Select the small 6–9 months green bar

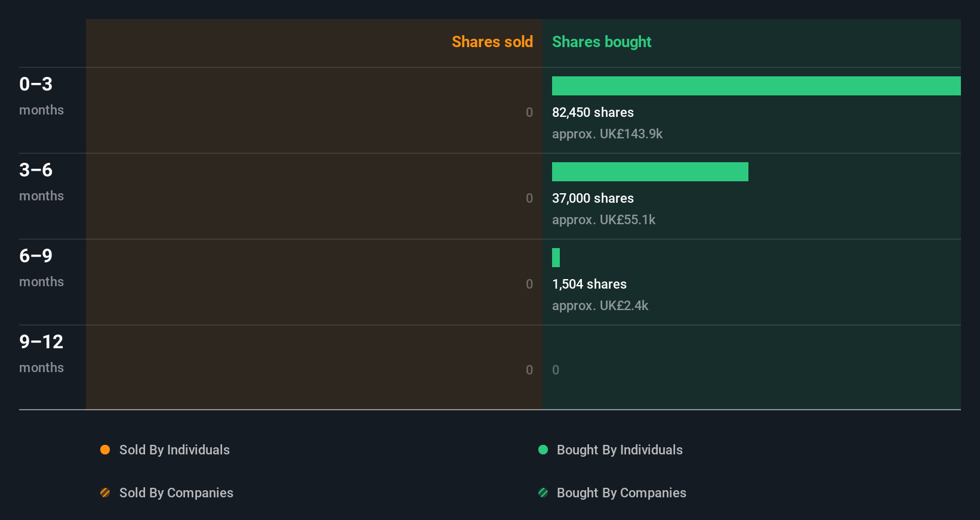(x=556, y=258)
